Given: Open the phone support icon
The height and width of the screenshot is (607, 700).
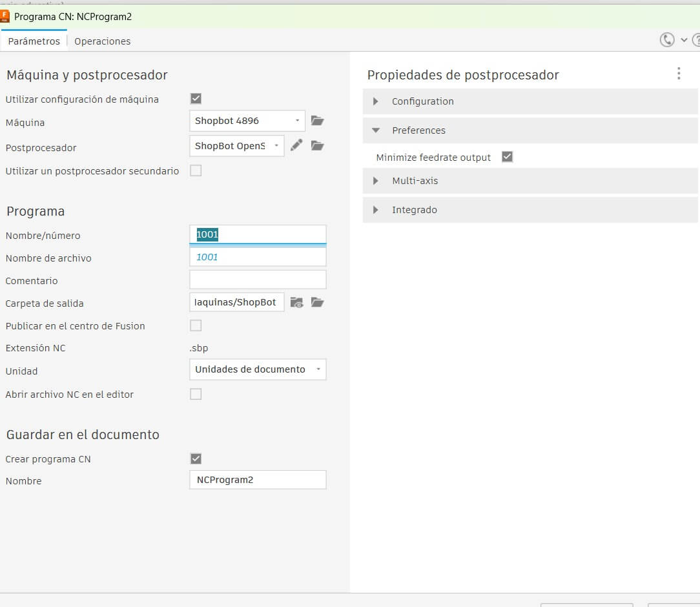Looking at the screenshot, I should [x=667, y=40].
